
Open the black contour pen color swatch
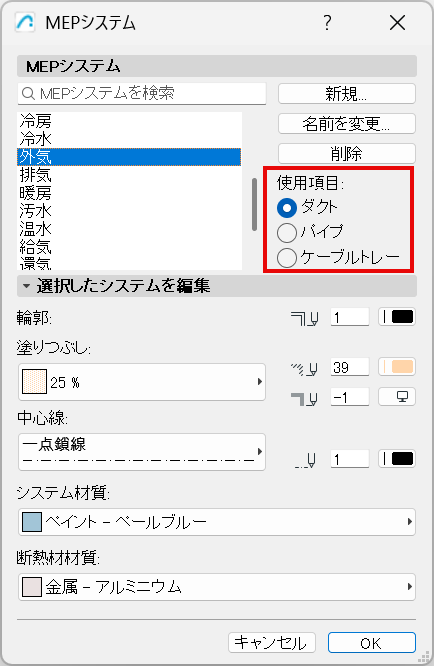(x=397, y=317)
